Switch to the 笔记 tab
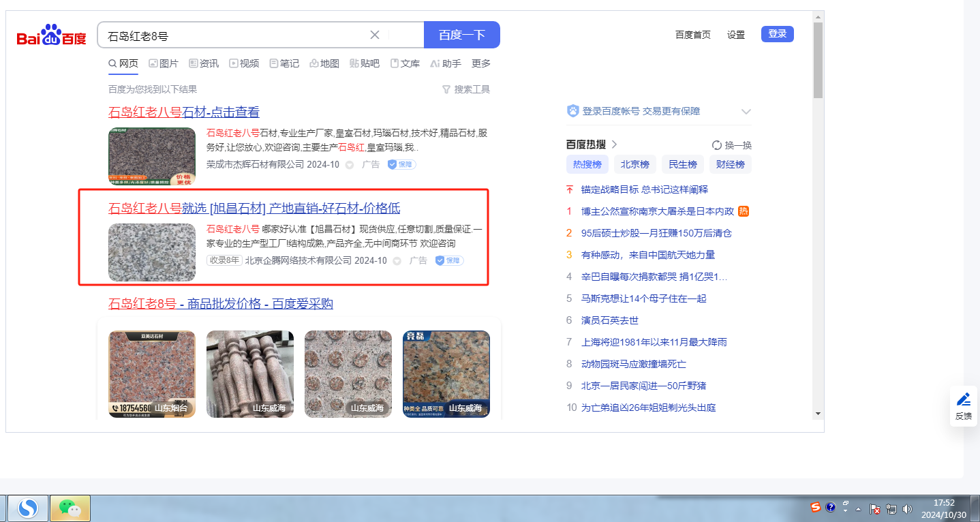This screenshot has width=980, height=522. pyautogui.click(x=284, y=63)
